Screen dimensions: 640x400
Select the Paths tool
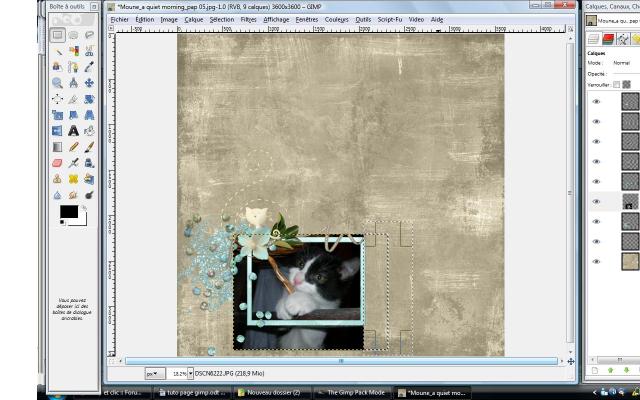73,67
